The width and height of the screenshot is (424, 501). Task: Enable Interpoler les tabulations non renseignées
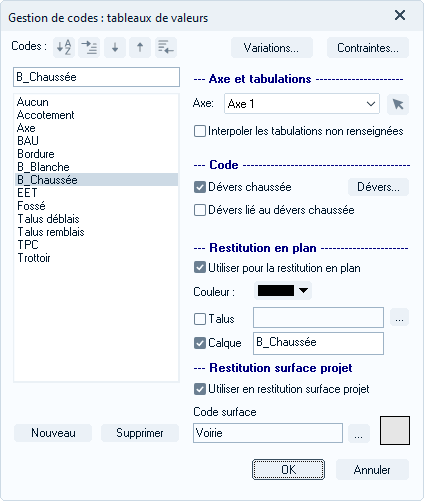tap(200, 131)
